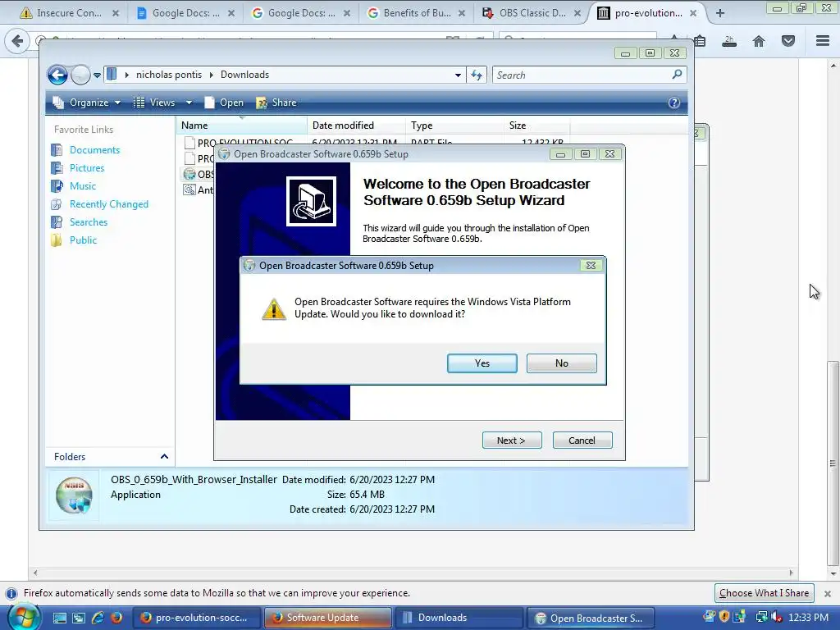Decline the Vista Platform Update with No

[x=561, y=363]
